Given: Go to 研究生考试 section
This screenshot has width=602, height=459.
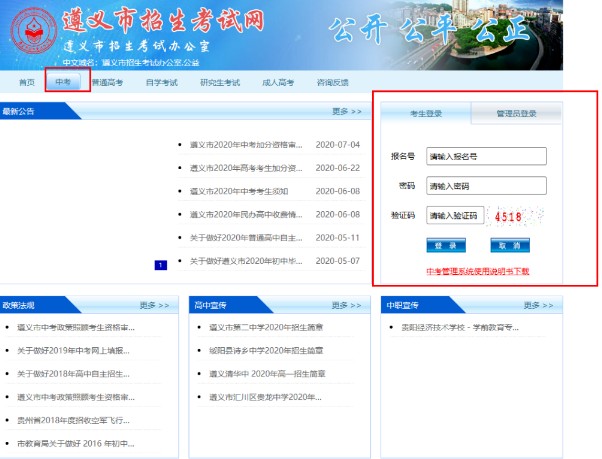Looking at the screenshot, I should tap(219, 82).
